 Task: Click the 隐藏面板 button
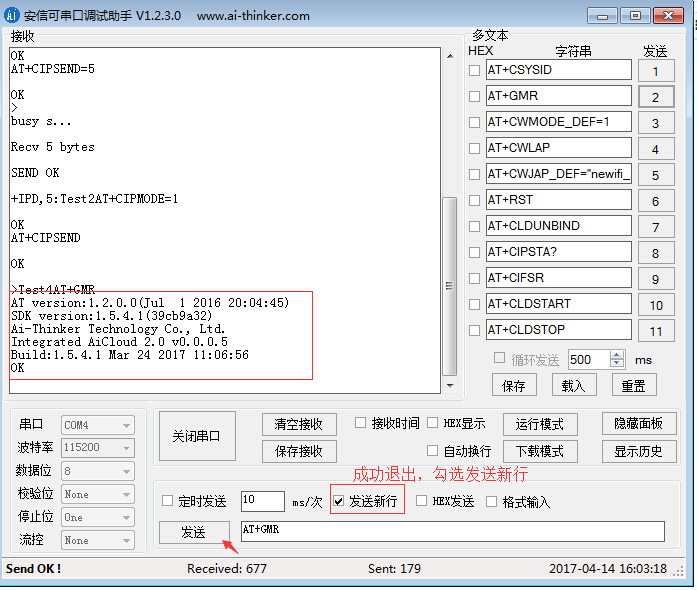click(639, 423)
